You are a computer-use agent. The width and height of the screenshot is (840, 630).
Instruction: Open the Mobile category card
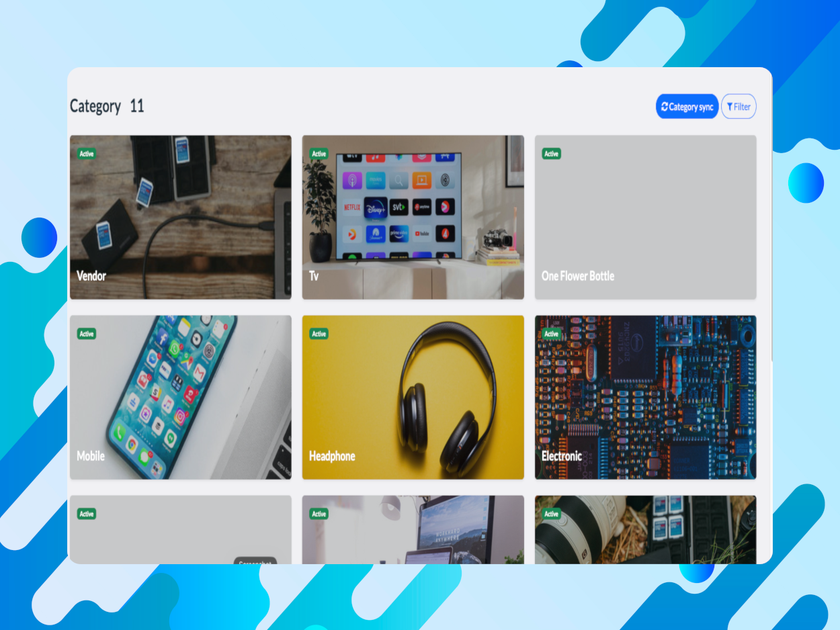(181, 398)
